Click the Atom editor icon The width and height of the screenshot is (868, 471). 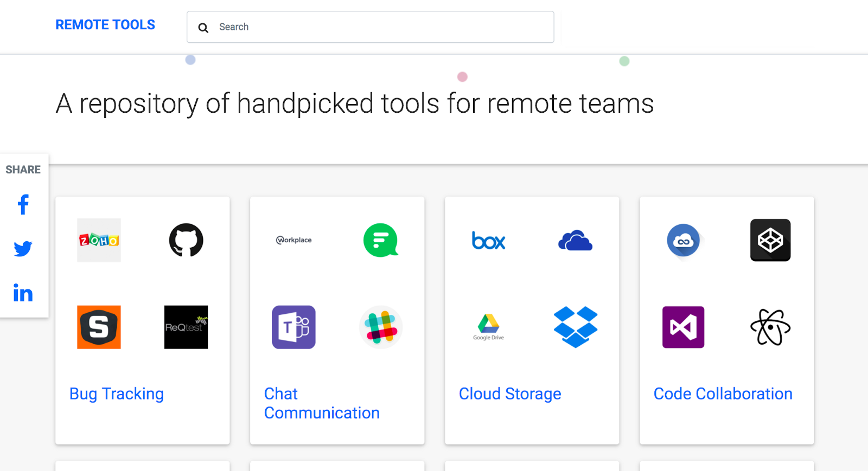770,327
